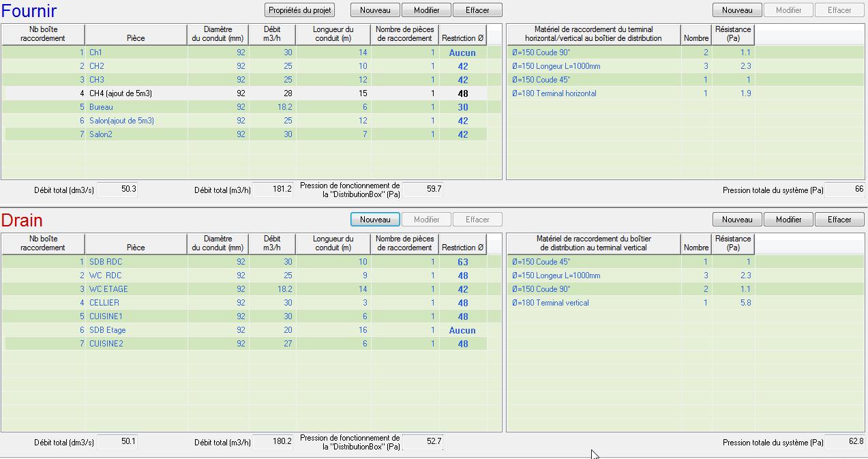Click Fournir Pression totale du système field 66
Viewport: 868px width, 459px height.
tap(845, 190)
